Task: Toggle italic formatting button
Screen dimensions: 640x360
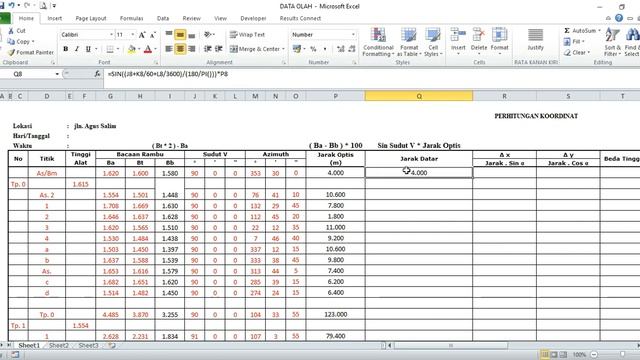Action: coord(77,49)
